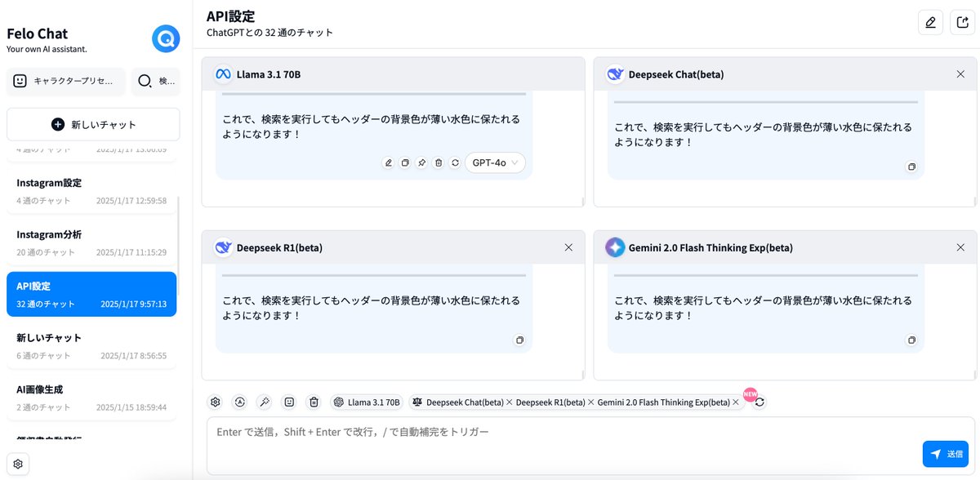Click the Meta logo in Llama 3.1 70B panel
This screenshot has width=980, height=480.
(223, 74)
